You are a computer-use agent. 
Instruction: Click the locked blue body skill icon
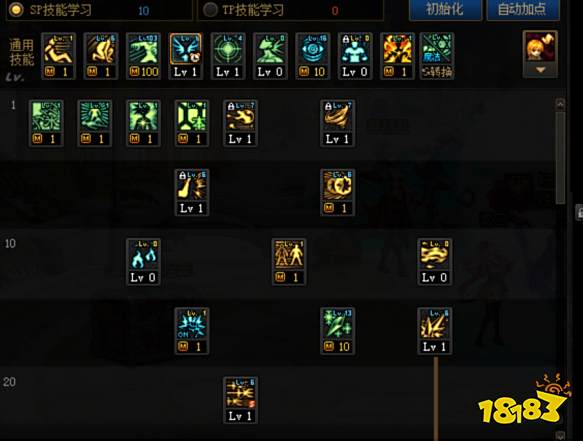(355, 56)
